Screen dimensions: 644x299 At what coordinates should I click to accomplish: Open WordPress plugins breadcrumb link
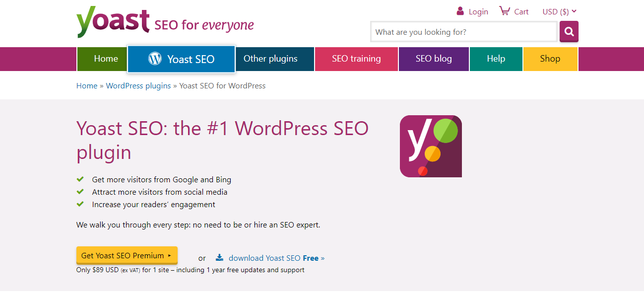(x=138, y=85)
